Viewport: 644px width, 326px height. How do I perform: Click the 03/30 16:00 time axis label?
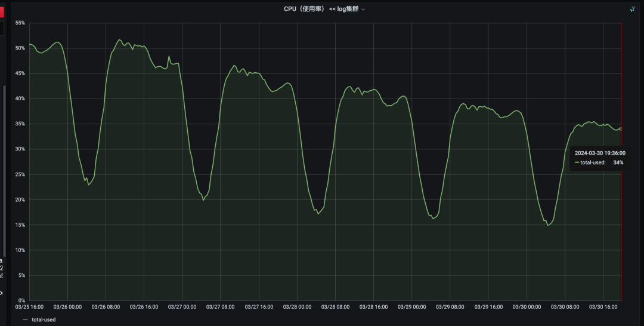click(x=603, y=307)
